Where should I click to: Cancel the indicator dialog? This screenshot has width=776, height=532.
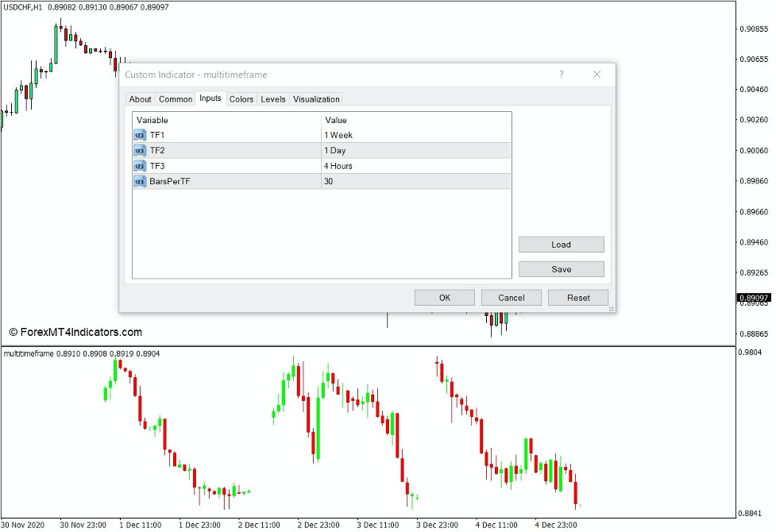(x=511, y=297)
